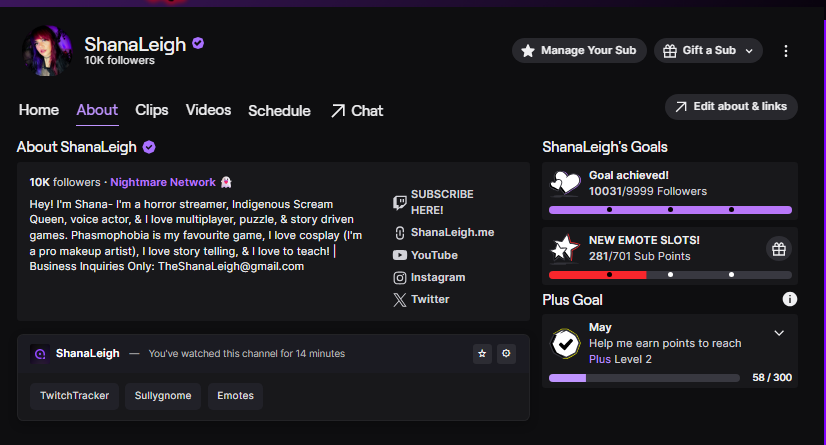This screenshot has height=445, width=826.
Task: Click TheShanaLeigh@gmail.com email text
Action: [x=231, y=266]
